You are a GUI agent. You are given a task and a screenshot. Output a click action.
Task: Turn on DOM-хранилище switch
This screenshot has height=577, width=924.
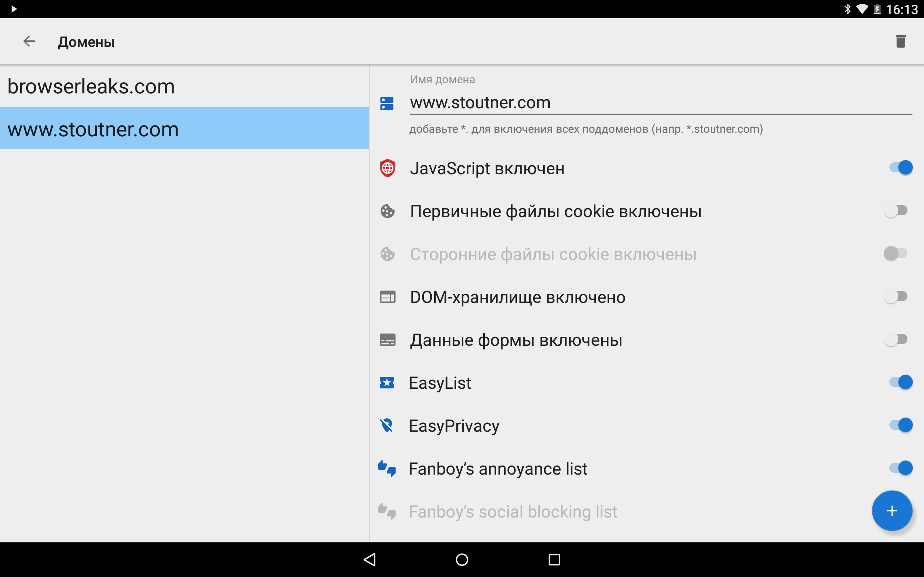pos(895,296)
